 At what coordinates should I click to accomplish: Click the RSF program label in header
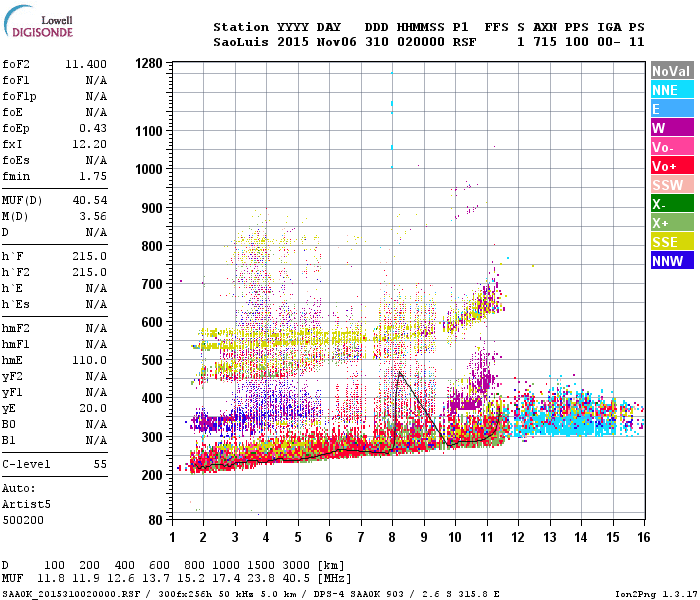pyautogui.click(x=464, y=42)
